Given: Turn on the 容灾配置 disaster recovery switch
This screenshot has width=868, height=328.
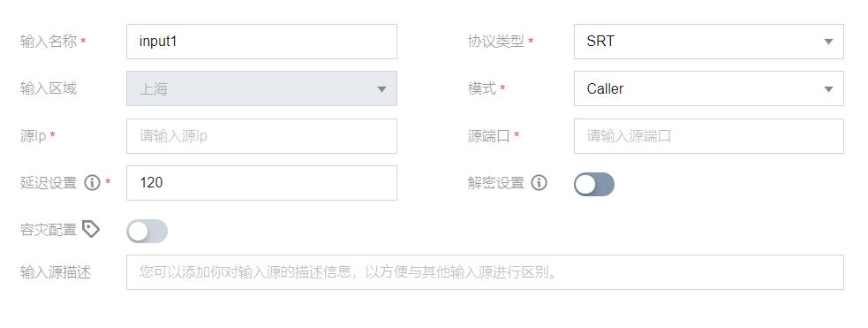Looking at the screenshot, I should (147, 231).
